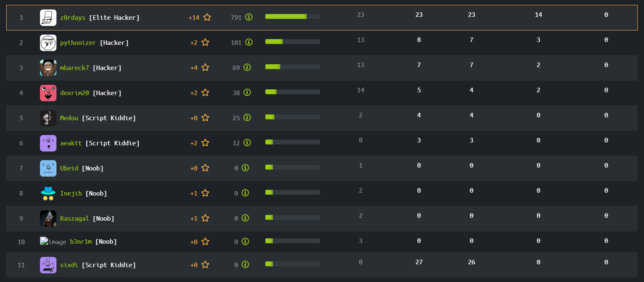Click Inejih's blue hat avatar
This screenshot has height=282, width=644.
[48, 193]
